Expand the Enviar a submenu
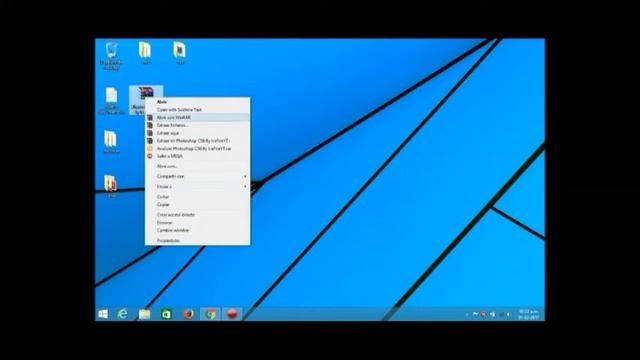This screenshot has width=640, height=360. [x=198, y=187]
